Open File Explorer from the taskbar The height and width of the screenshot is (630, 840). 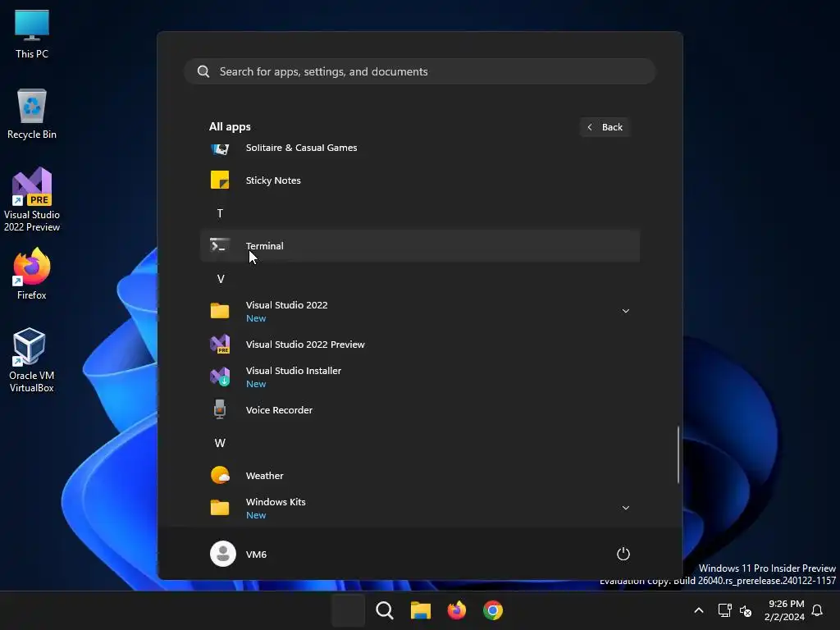click(421, 610)
